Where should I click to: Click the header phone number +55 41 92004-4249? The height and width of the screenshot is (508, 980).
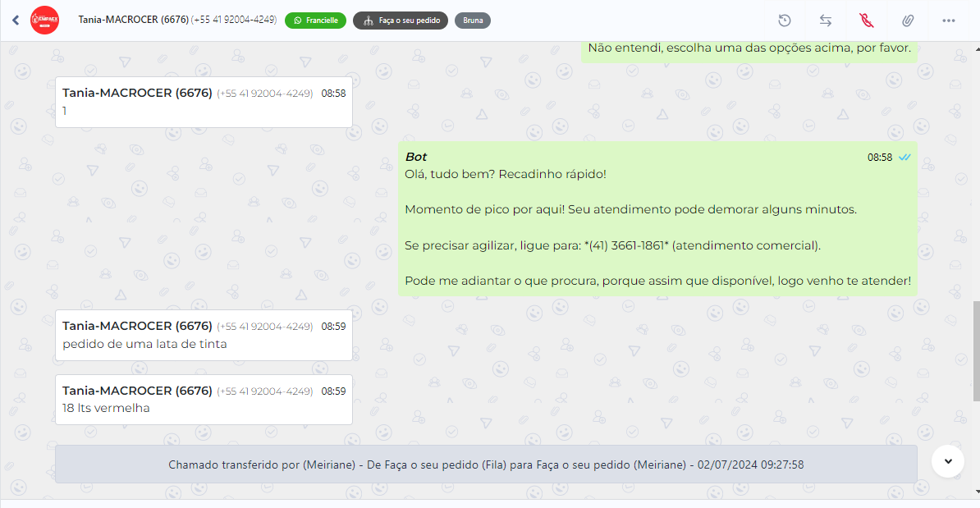click(233, 20)
